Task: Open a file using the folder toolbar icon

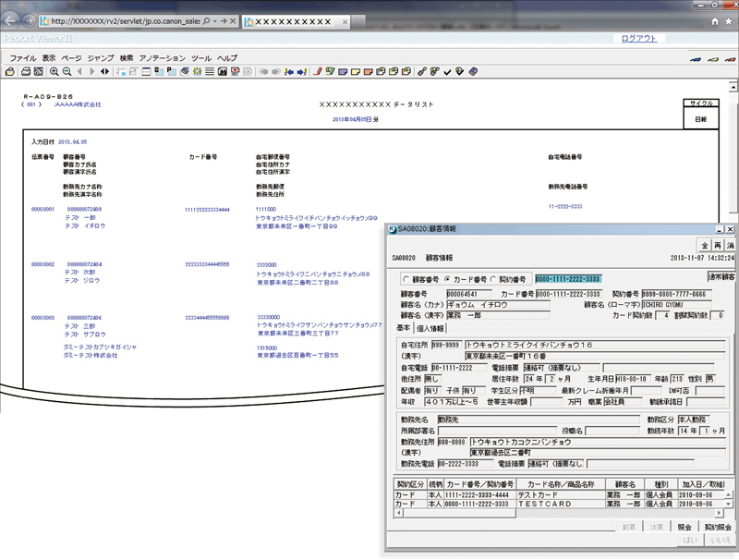Action: [8, 72]
